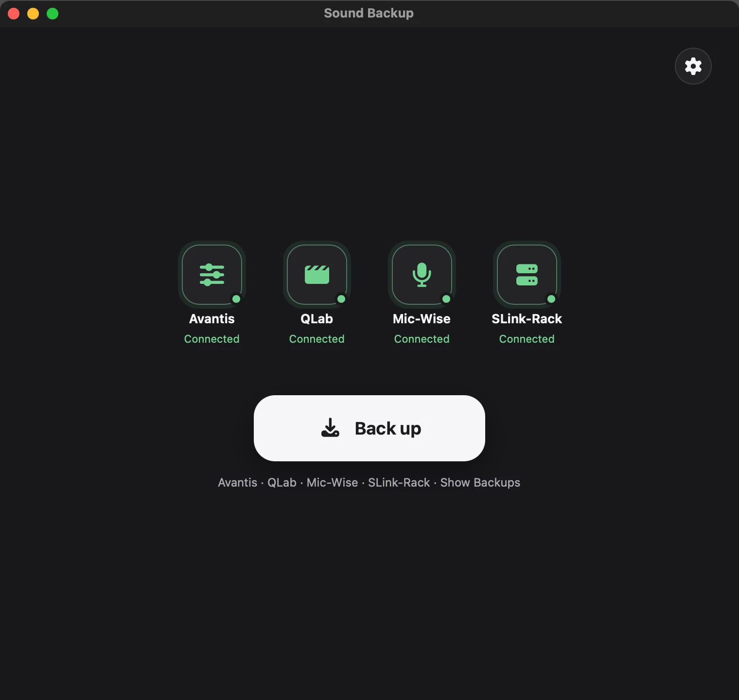
Task: Select the Avantis mixer sliders icon
Action: [x=212, y=275]
